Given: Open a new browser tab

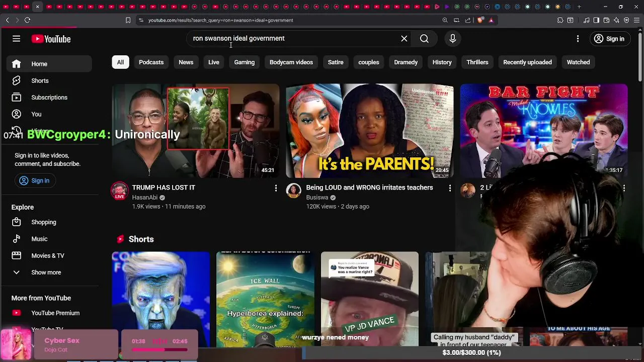Looking at the screenshot, I should 579,7.
